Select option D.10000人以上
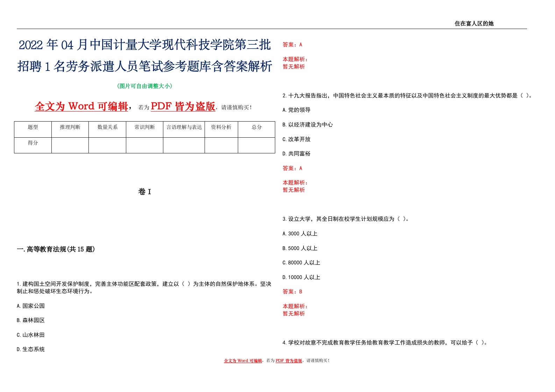This screenshot has height=392, width=555. (x=301, y=277)
